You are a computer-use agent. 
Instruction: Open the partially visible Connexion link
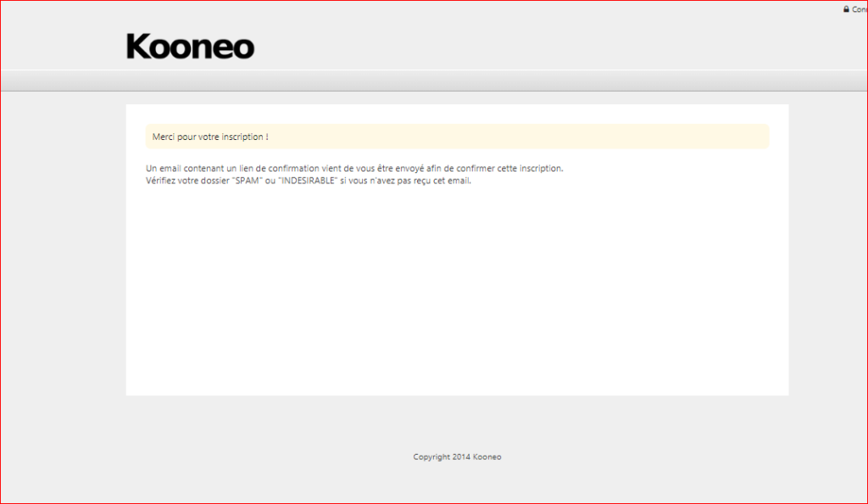(x=859, y=9)
